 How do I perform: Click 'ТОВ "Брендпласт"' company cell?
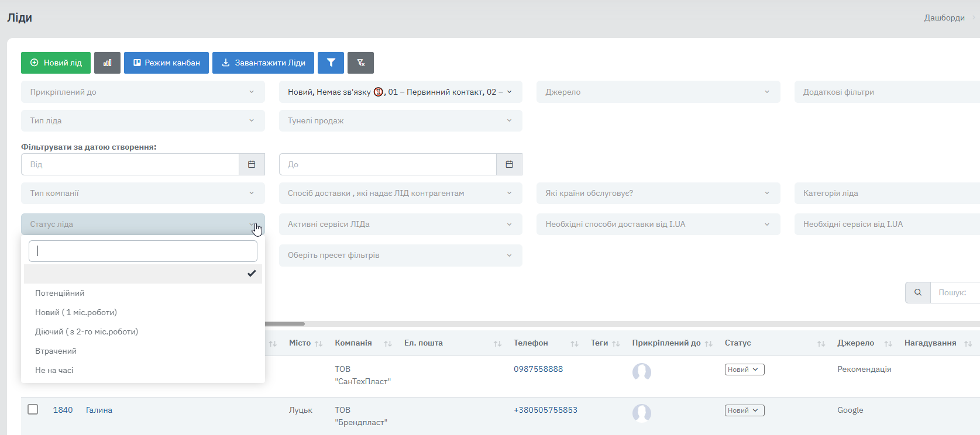[x=361, y=416]
